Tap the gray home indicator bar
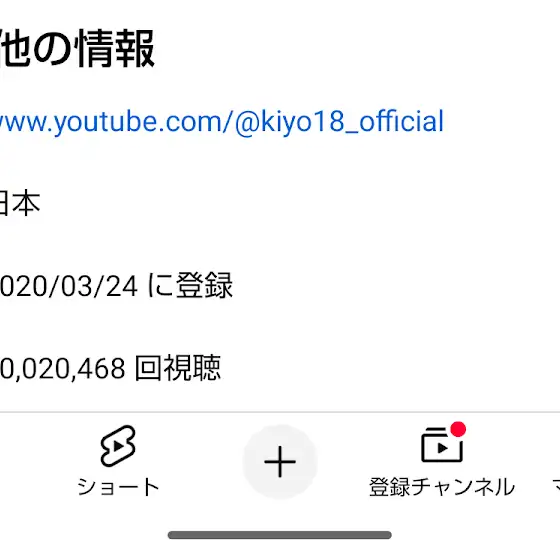Image resolution: width=560 pixels, height=560 pixels. point(280,535)
